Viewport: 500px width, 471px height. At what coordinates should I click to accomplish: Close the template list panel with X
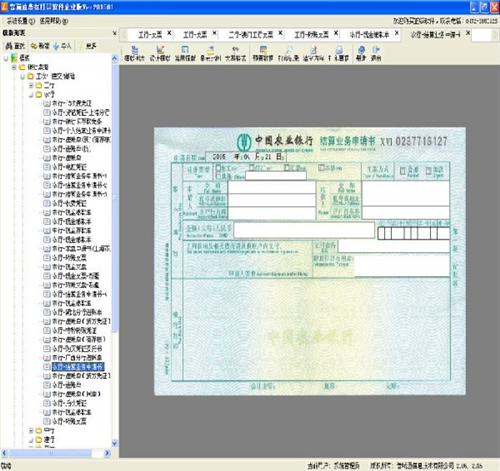115,33
